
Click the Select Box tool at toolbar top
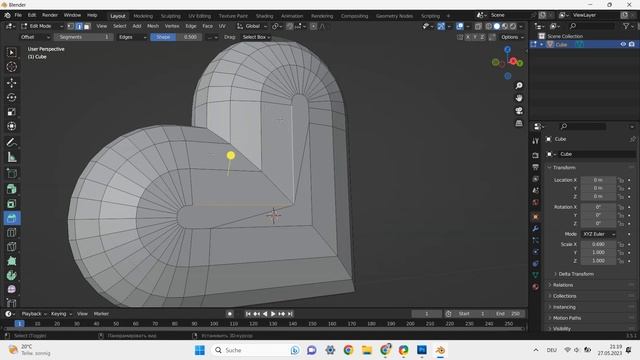click(x=11, y=52)
